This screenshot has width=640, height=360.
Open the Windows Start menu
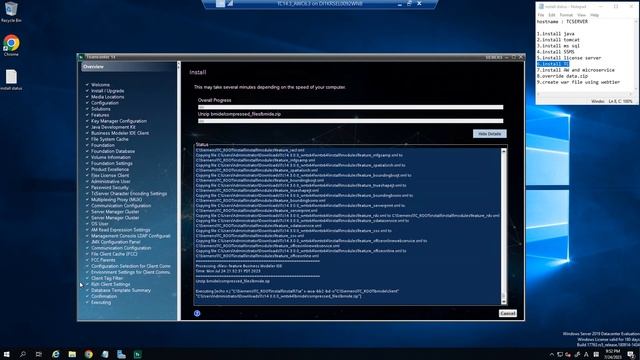pos(6,354)
